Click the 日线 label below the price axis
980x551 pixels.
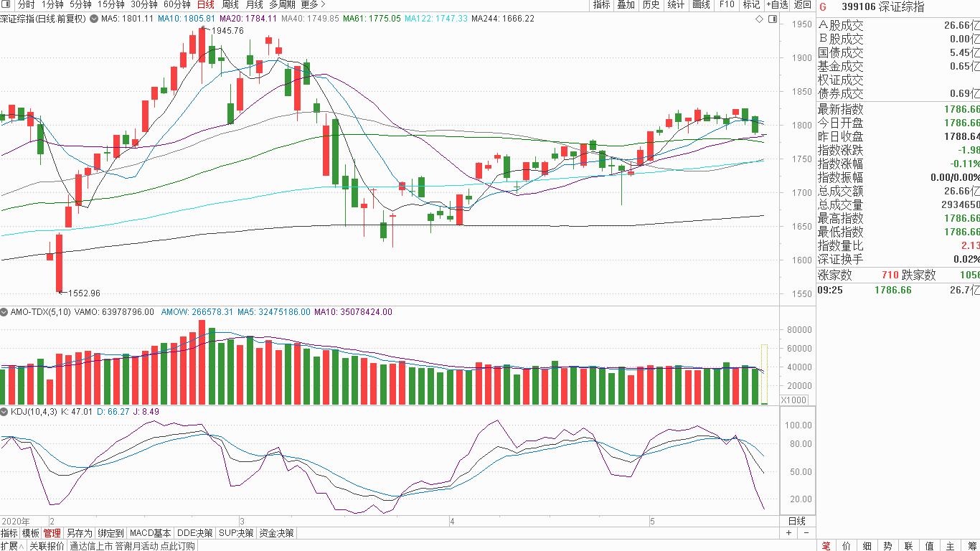tap(797, 521)
